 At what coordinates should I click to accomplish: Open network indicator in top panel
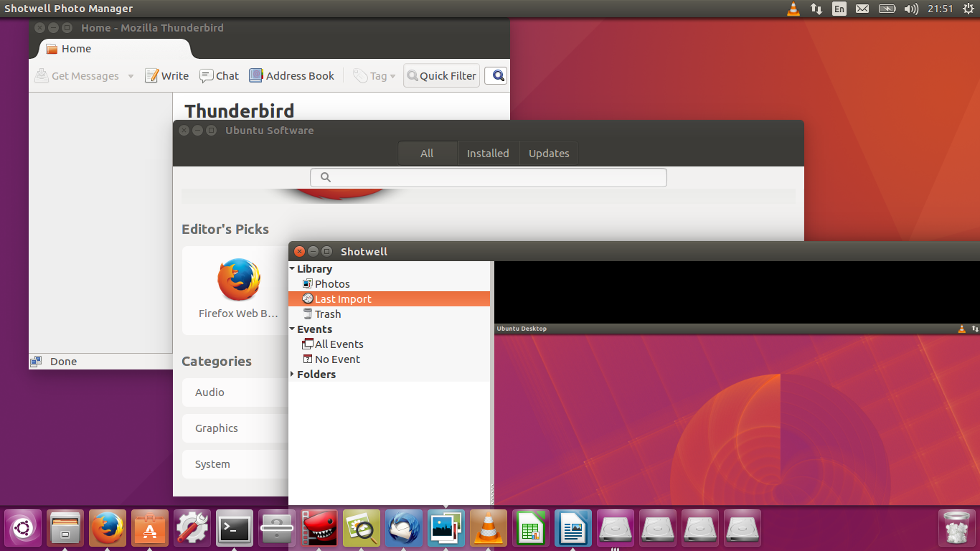[816, 9]
